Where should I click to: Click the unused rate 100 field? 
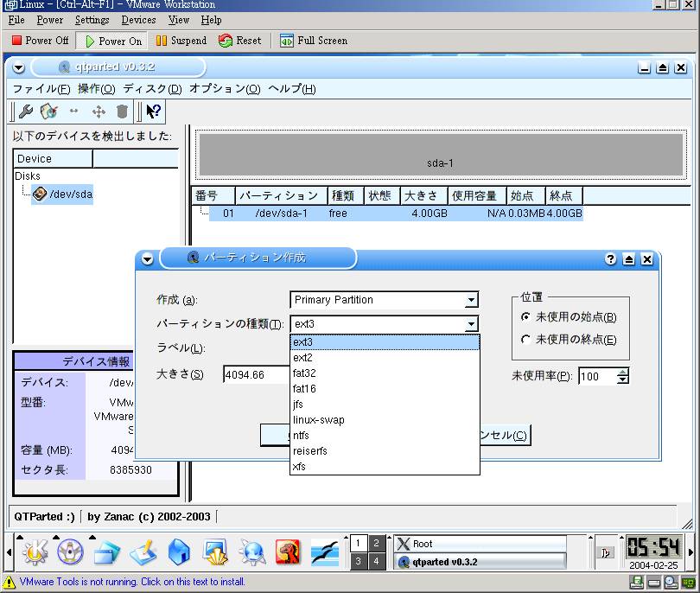[x=597, y=376]
